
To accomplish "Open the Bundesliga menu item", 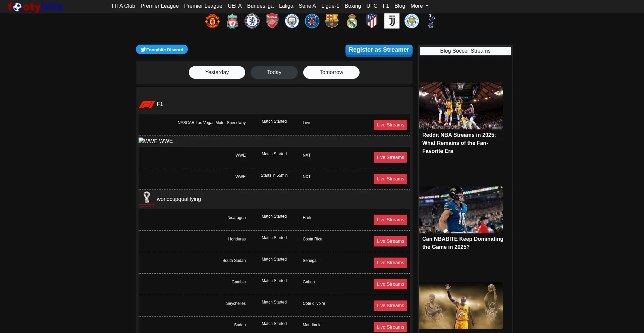I will point(260,6).
